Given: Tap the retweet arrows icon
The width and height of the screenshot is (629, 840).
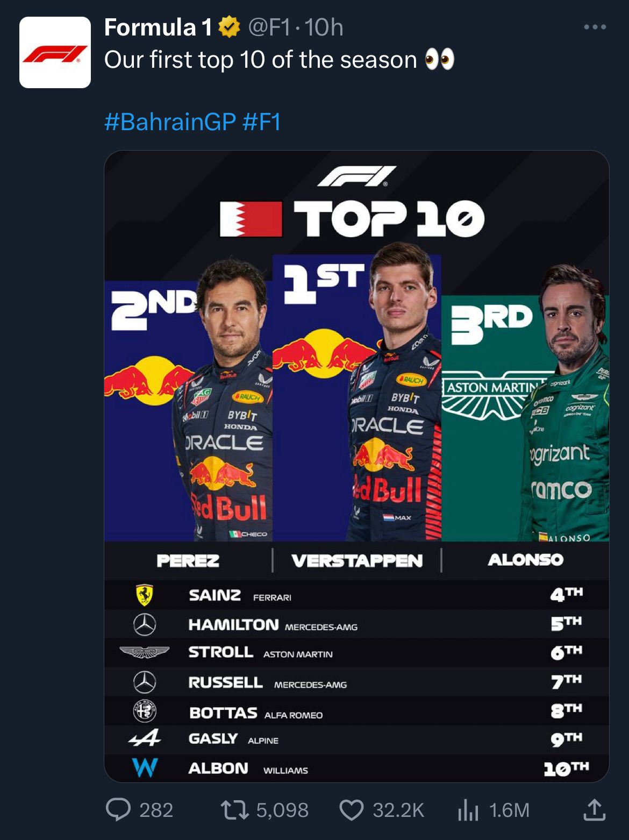Looking at the screenshot, I should tap(234, 810).
